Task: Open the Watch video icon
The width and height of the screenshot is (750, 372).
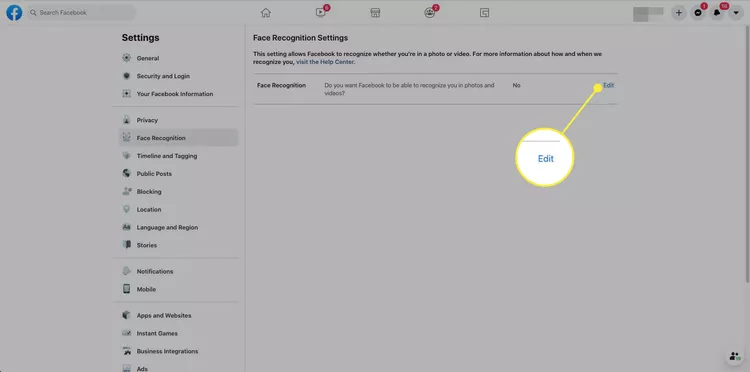Action: (x=320, y=13)
